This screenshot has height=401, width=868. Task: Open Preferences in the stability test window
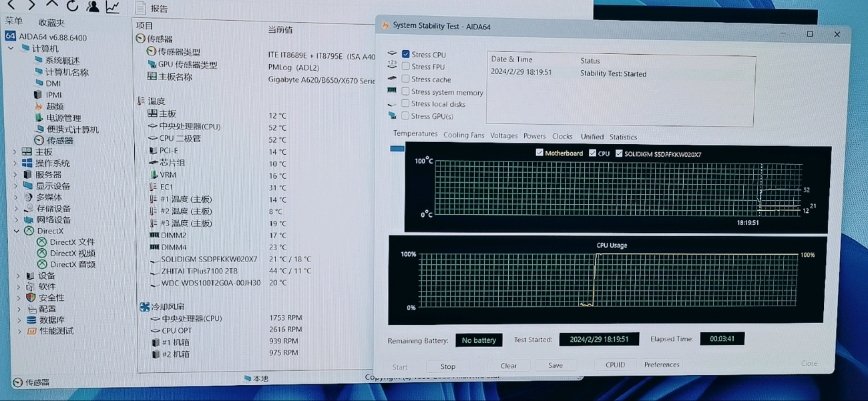point(662,364)
